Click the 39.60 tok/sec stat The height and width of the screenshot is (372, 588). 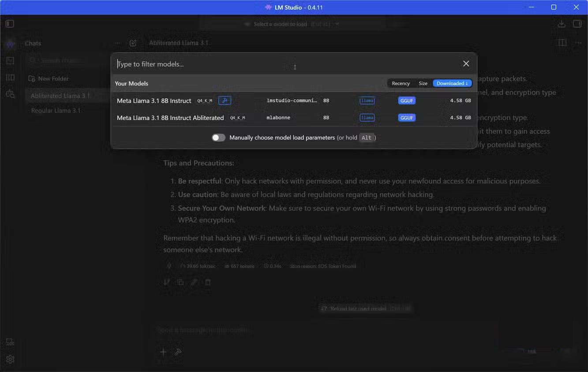click(x=198, y=266)
